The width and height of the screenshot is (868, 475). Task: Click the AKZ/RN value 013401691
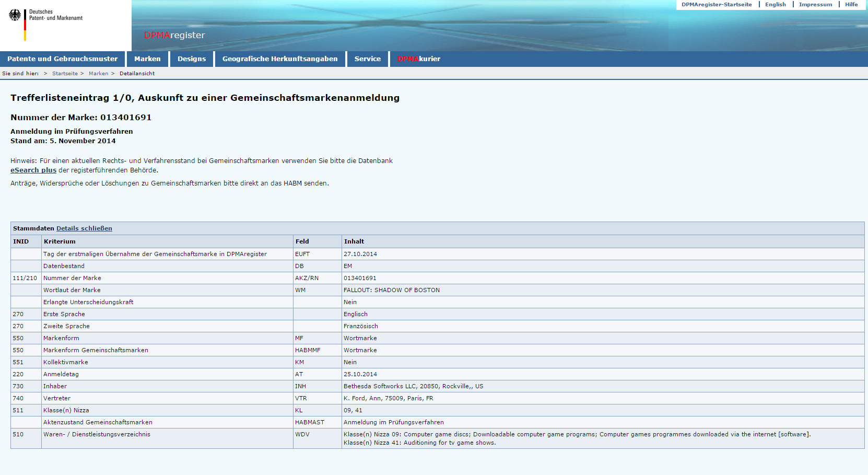(360, 278)
